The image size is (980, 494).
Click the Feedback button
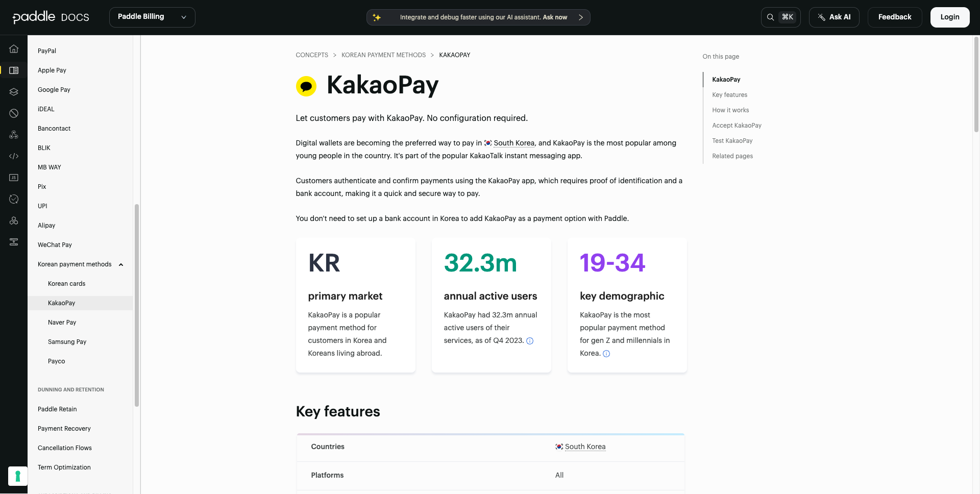click(894, 17)
